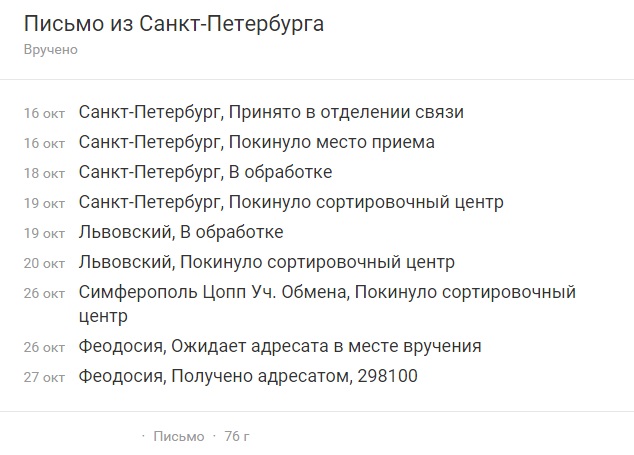
Task: Select the Покинуло место приема entry
Action: [332, 142]
